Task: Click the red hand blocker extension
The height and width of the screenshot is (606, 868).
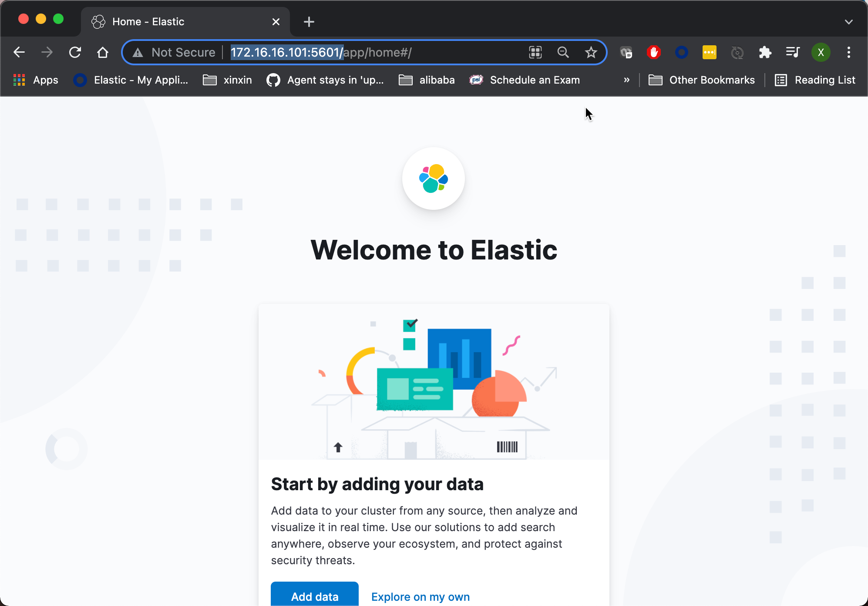Action: 653,53
